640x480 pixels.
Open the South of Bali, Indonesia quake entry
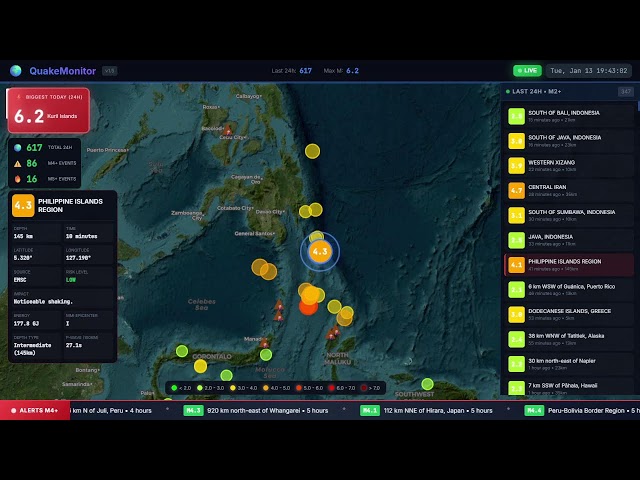pos(570,116)
